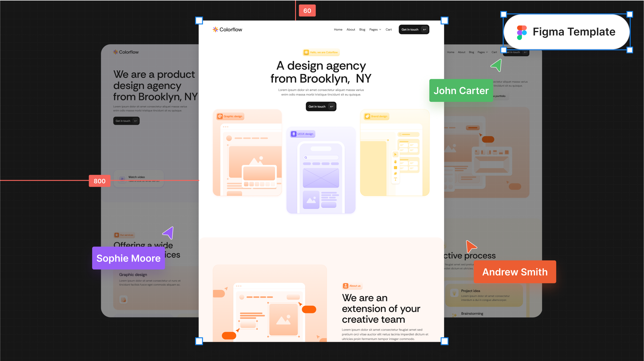Click the Get in touch CTA button
The width and height of the screenshot is (644, 361).
321,106
